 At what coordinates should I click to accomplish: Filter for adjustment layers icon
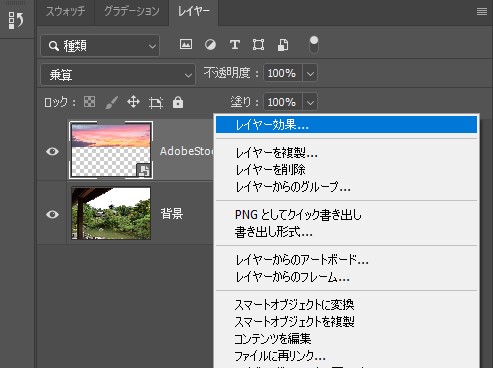(210, 44)
